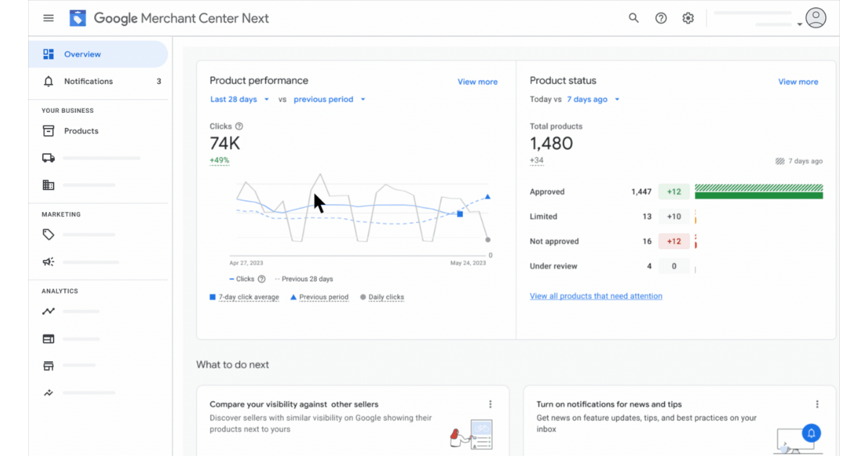Click the Products archive box icon
The image size is (868, 456).
tap(48, 131)
